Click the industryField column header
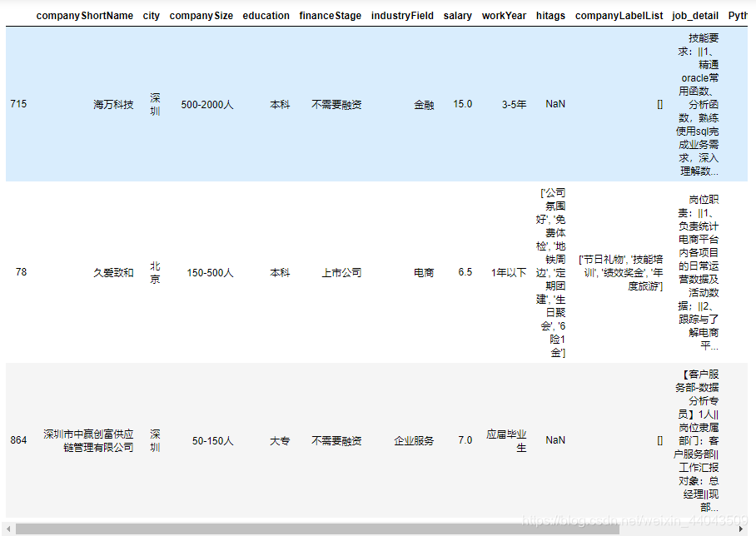756x536 pixels. coord(403,16)
